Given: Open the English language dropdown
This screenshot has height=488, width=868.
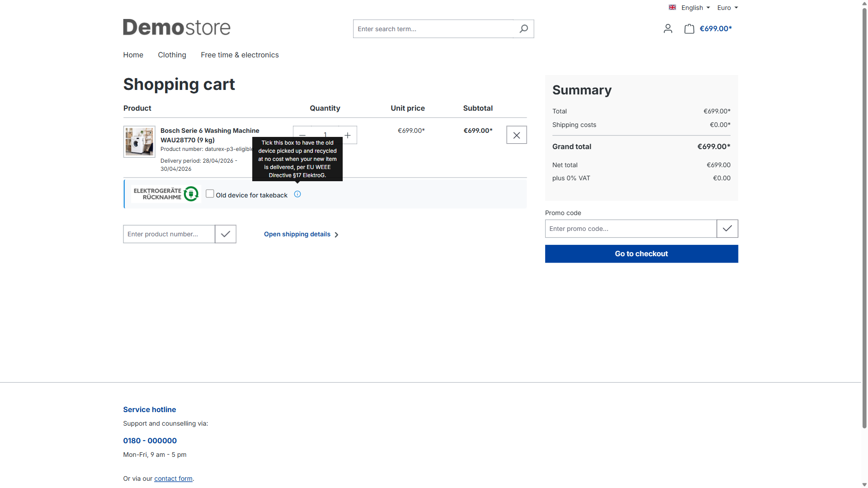Looking at the screenshot, I should pyautogui.click(x=695, y=8).
